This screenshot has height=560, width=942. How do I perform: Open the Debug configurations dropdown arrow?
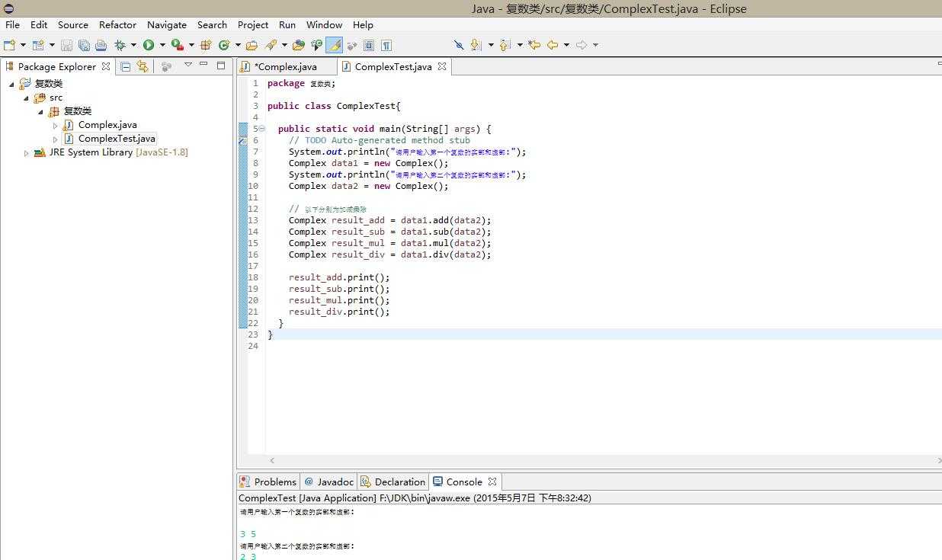click(133, 45)
